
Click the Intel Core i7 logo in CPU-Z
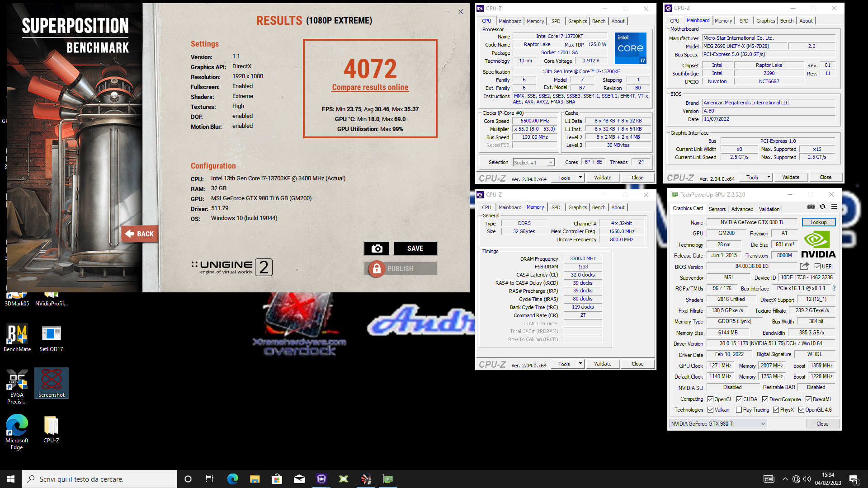pos(631,48)
